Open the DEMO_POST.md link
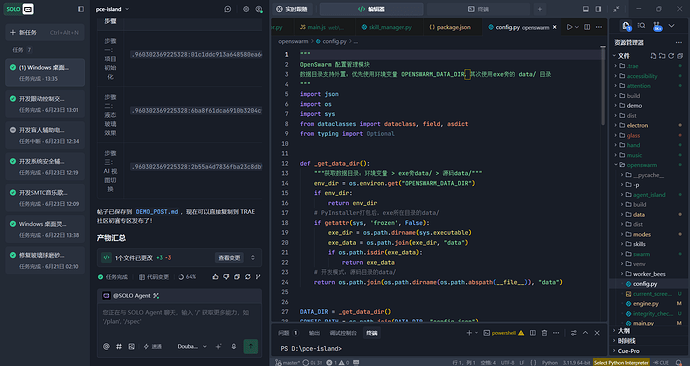Screen dimensions: 690x366 157,212
